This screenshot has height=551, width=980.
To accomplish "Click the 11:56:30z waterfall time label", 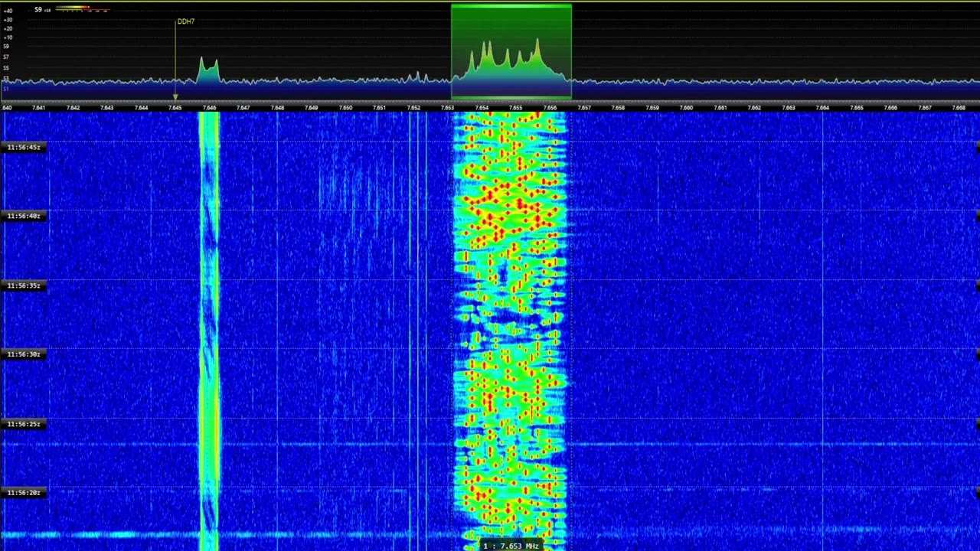I will tap(24, 354).
